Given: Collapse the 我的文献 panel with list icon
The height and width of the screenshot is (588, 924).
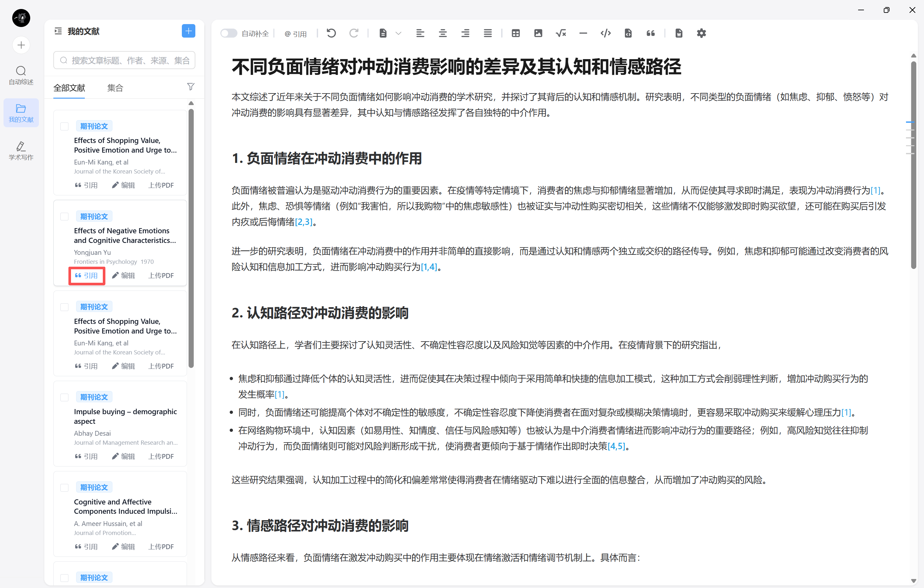Looking at the screenshot, I should [58, 31].
